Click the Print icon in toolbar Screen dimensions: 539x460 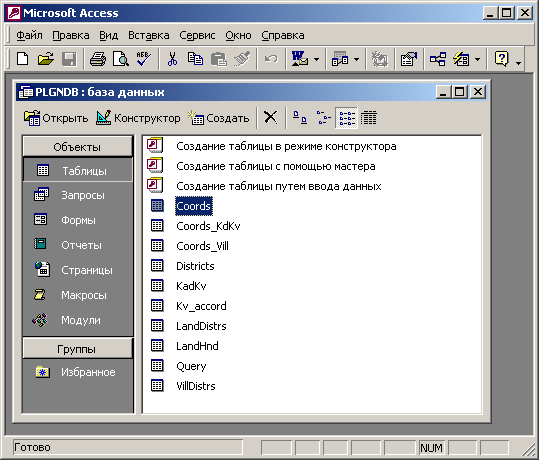(98, 59)
